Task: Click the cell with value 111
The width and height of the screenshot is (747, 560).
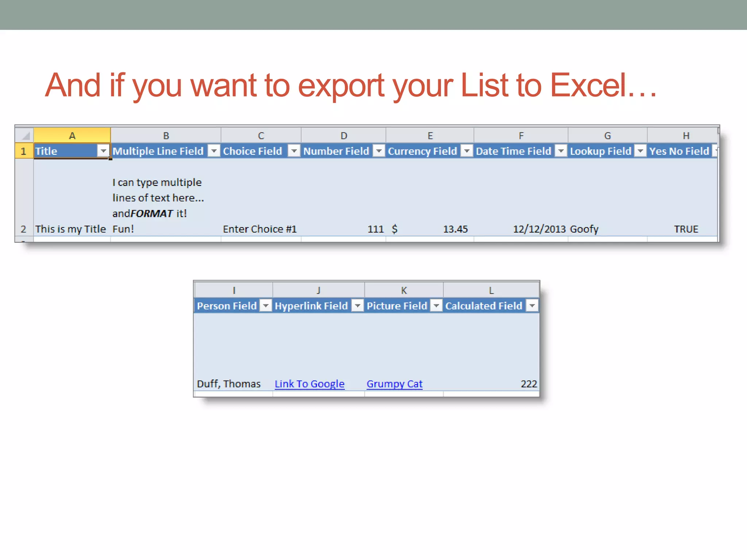Action: [344, 197]
